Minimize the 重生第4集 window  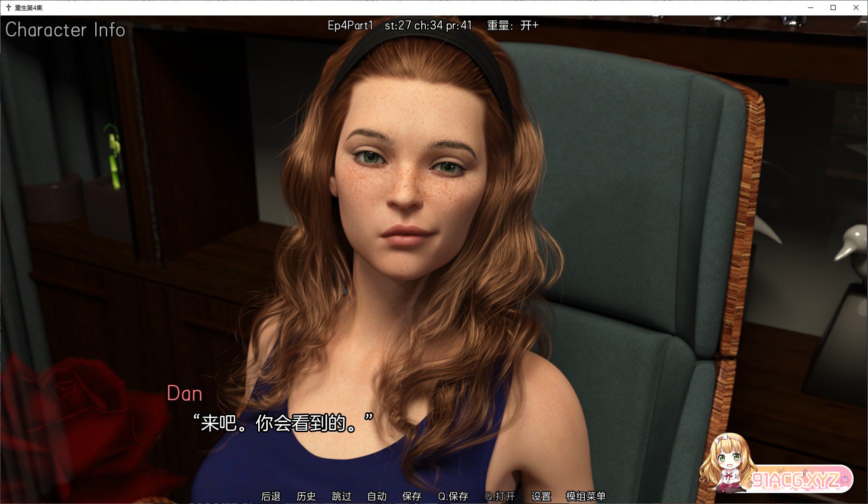pos(810,7)
